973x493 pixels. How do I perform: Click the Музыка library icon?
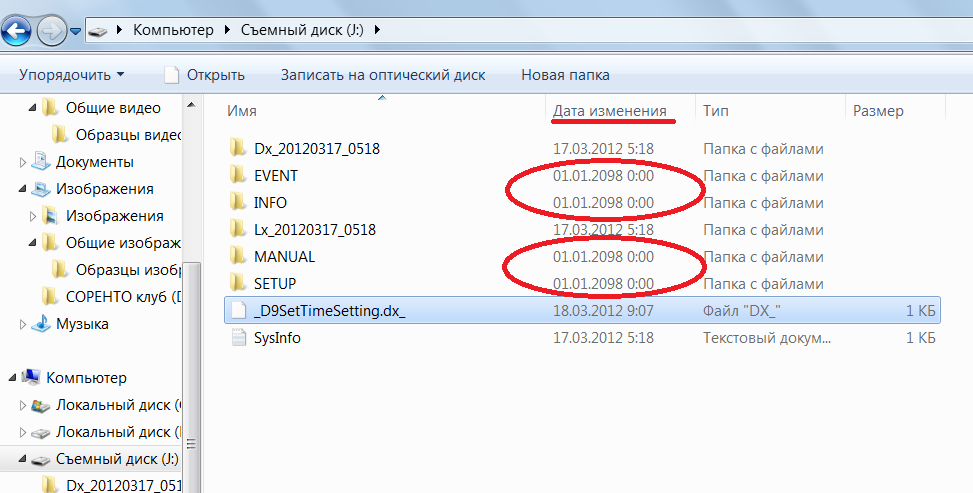point(40,324)
